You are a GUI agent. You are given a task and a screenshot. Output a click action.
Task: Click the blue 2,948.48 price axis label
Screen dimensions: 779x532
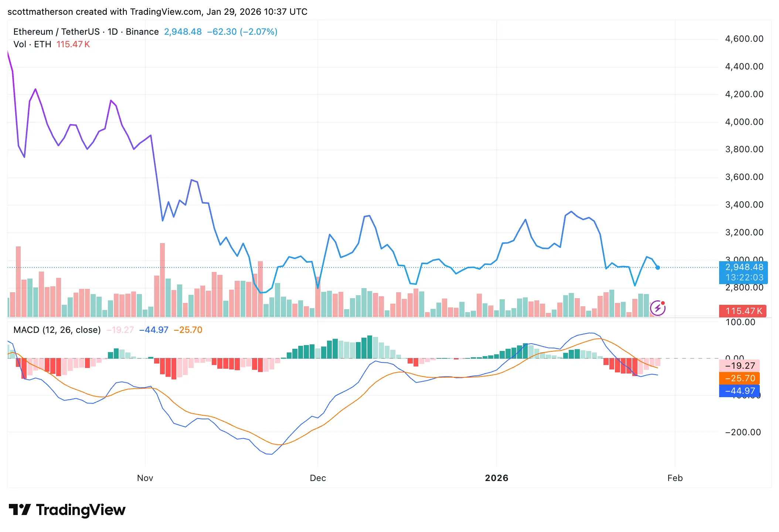(744, 267)
